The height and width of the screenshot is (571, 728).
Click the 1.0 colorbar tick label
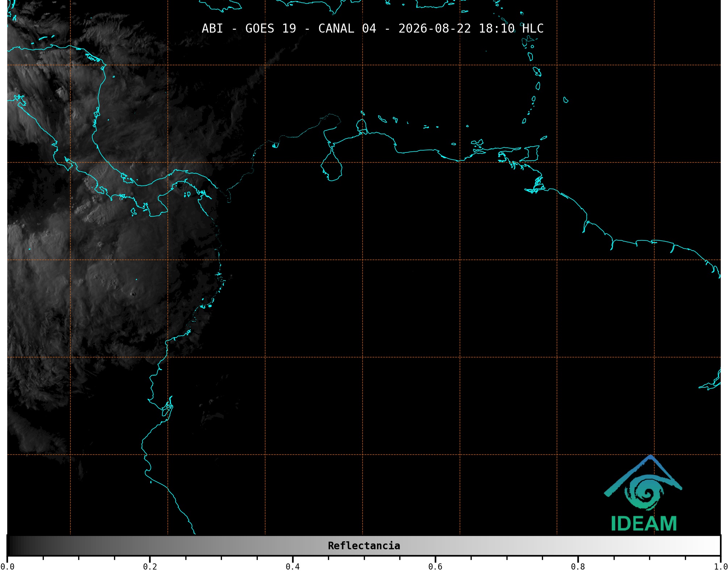pos(720,567)
